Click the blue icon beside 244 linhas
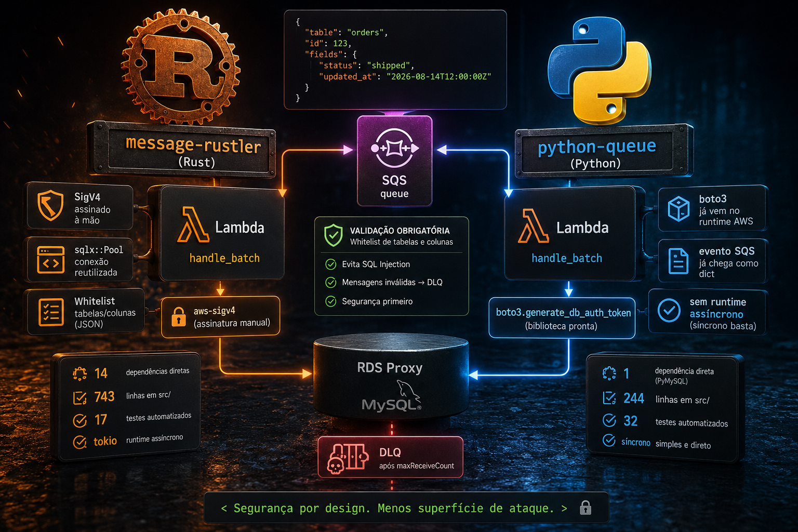 609,398
